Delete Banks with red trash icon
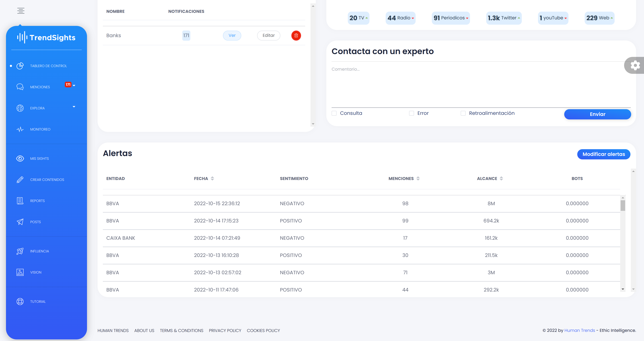 (x=296, y=36)
